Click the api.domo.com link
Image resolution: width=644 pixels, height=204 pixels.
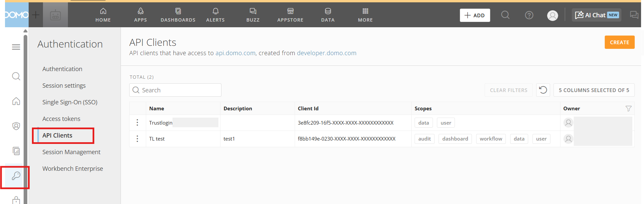[x=235, y=53]
